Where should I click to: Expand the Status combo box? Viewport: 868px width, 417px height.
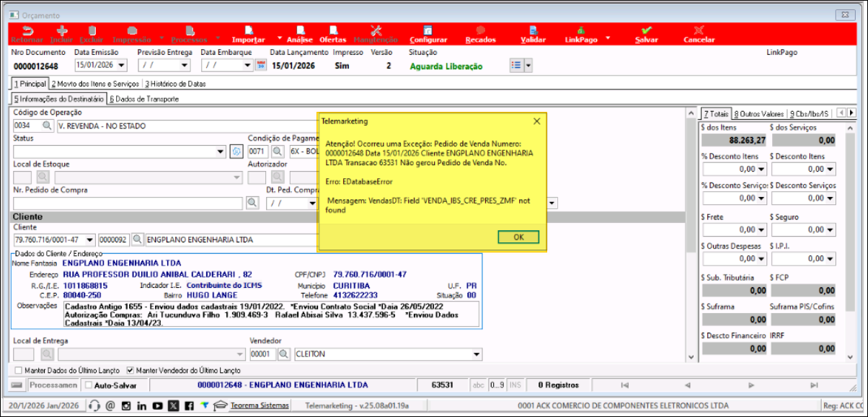pos(221,152)
